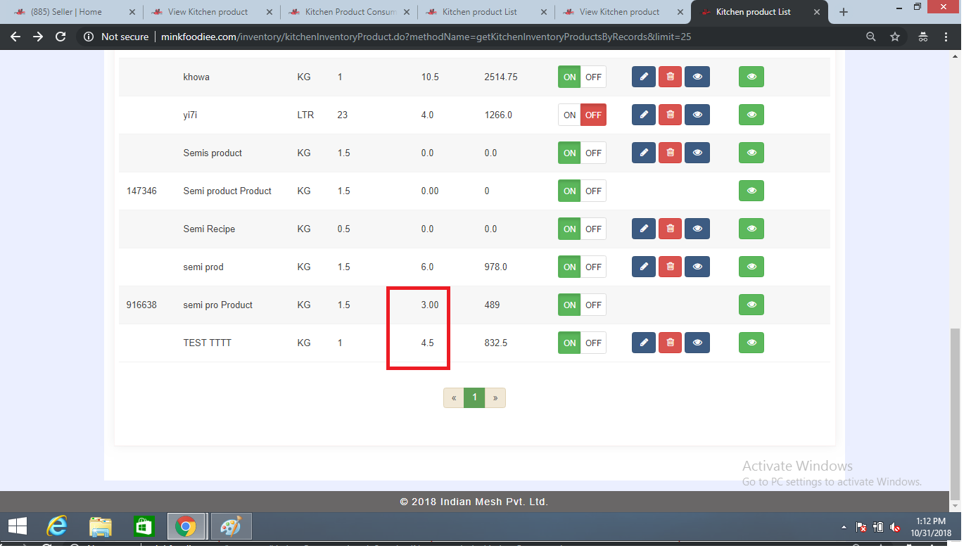Edit the khowa product with pencil icon
The image size is (971, 560).
coord(644,77)
